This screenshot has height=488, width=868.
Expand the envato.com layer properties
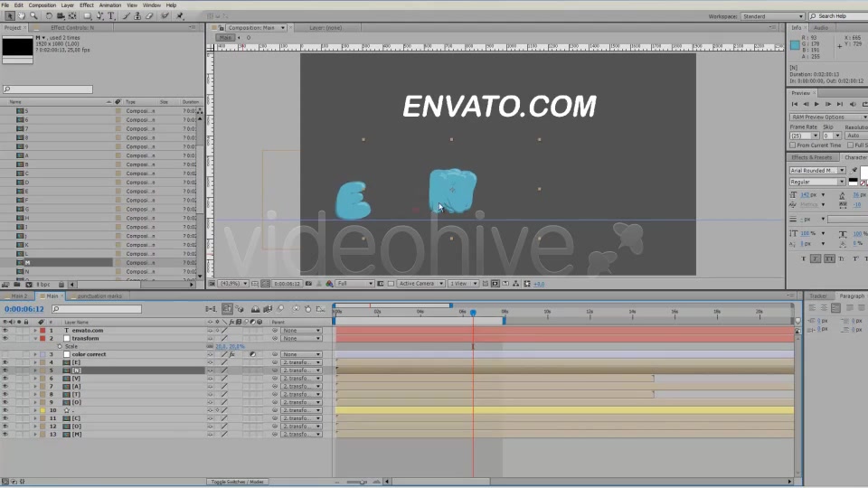(35, 331)
